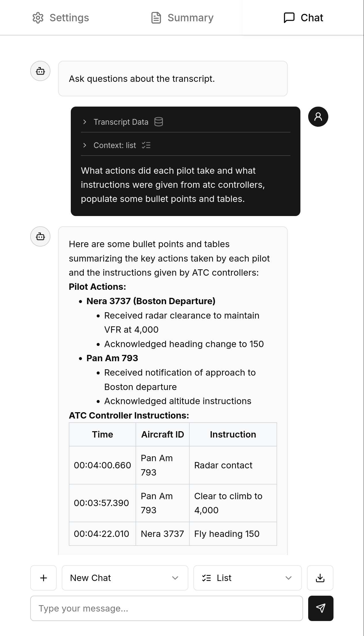Click the bot avatar beside first message
Image resolution: width=364 pixels, height=636 pixels.
[40, 71]
